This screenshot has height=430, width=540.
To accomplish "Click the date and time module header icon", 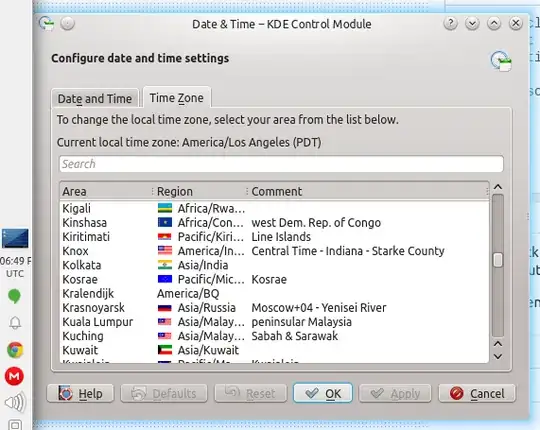I will click(x=501, y=61).
